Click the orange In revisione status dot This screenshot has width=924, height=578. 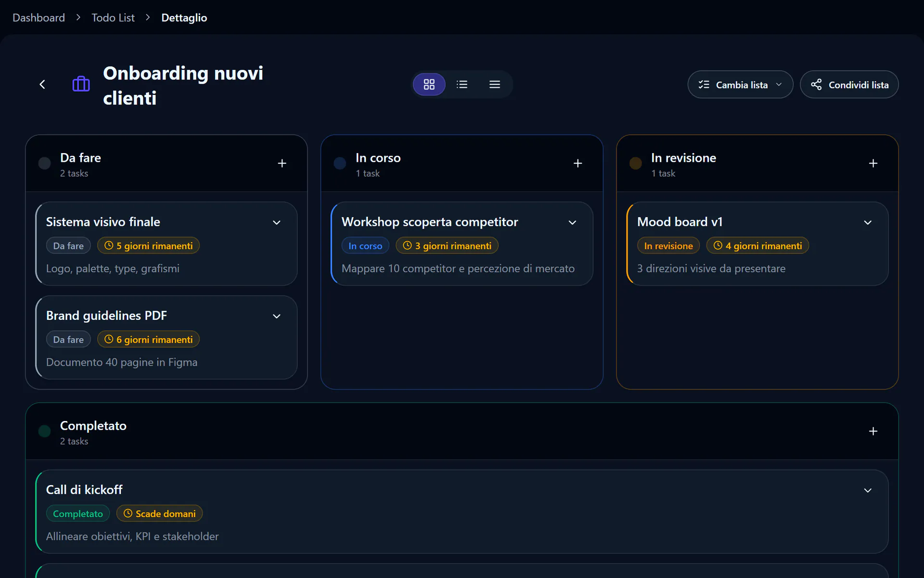635,163
